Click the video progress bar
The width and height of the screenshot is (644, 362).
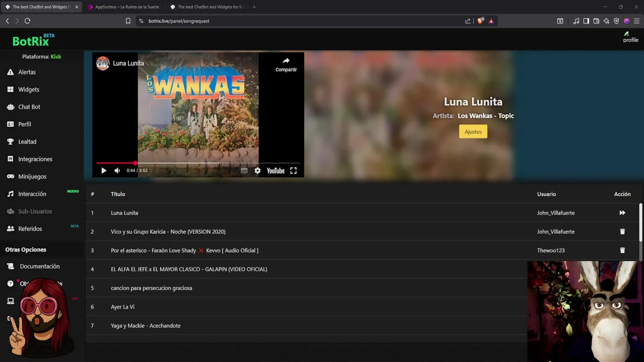[x=198, y=163]
